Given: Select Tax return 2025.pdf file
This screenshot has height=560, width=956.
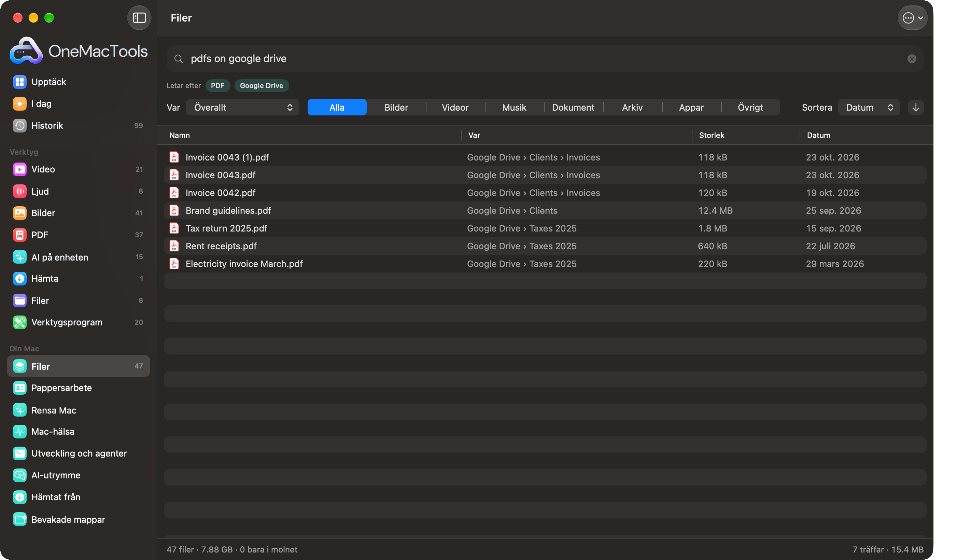Looking at the screenshot, I should point(545,228).
